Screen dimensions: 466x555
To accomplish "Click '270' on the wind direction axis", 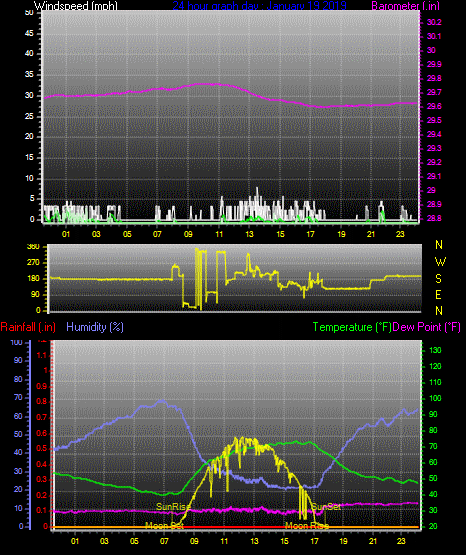I will point(33,263).
